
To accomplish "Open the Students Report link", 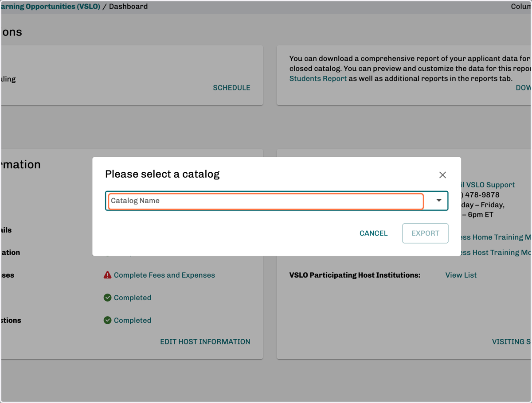I will click(318, 78).
